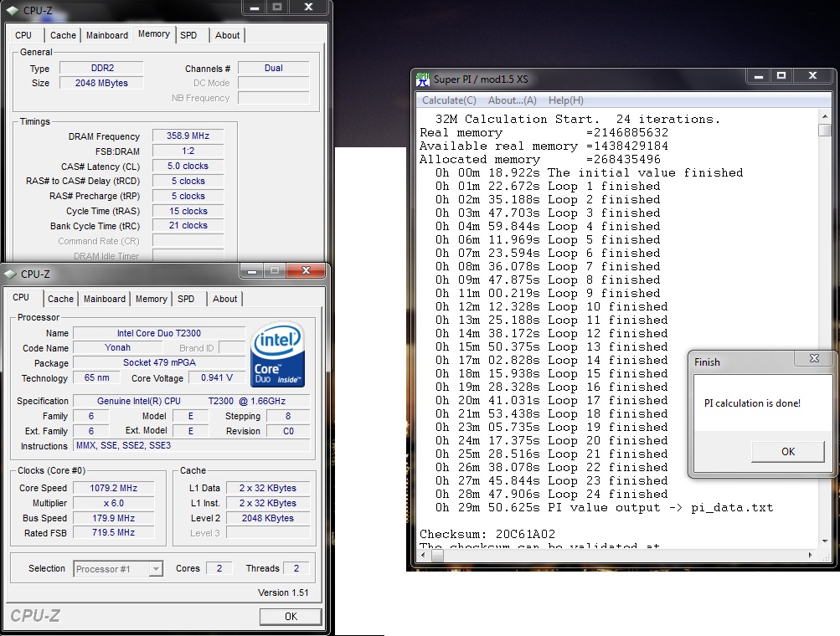Open Help(H) menu in Super PI
Screen dimensions: 840x636
tap(565, 100)
